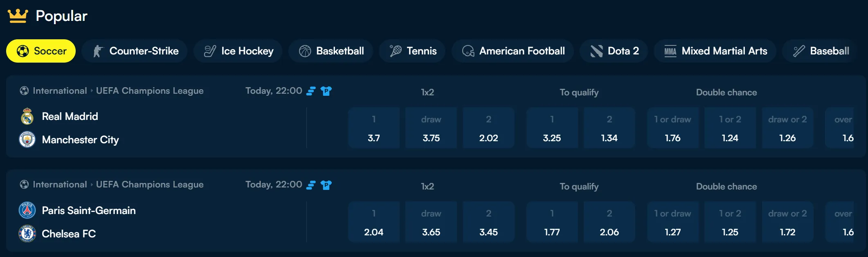Click the Real Madrid club crest
The image size is (868, 257).
coord(27,116)
